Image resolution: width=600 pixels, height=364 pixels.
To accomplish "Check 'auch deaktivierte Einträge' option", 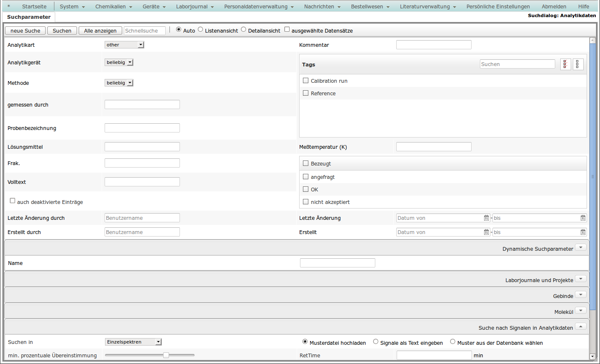I will (13, 201).
